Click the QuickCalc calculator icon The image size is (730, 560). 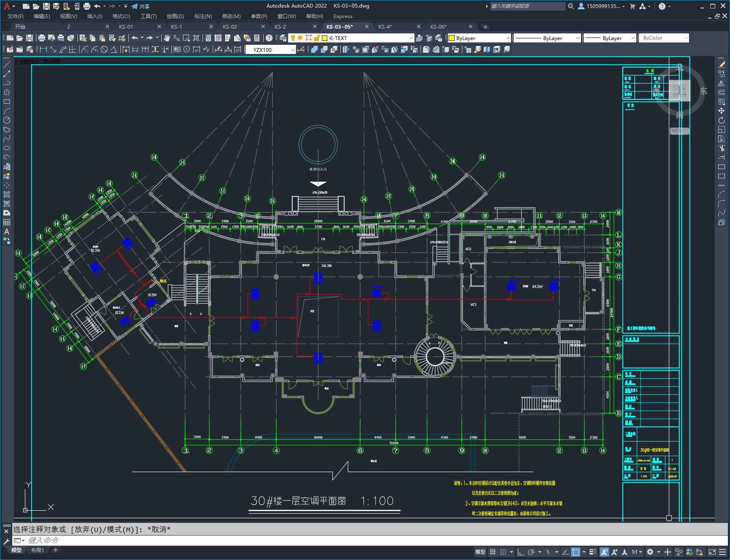tap(257, 38)
